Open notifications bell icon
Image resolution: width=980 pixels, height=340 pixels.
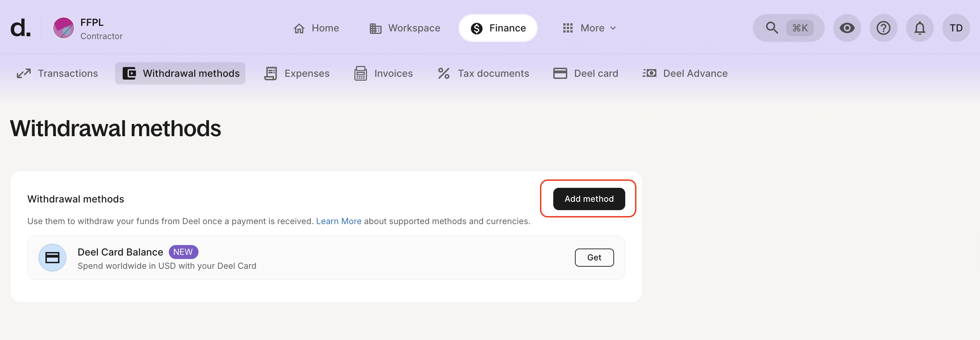coord(920,28)
